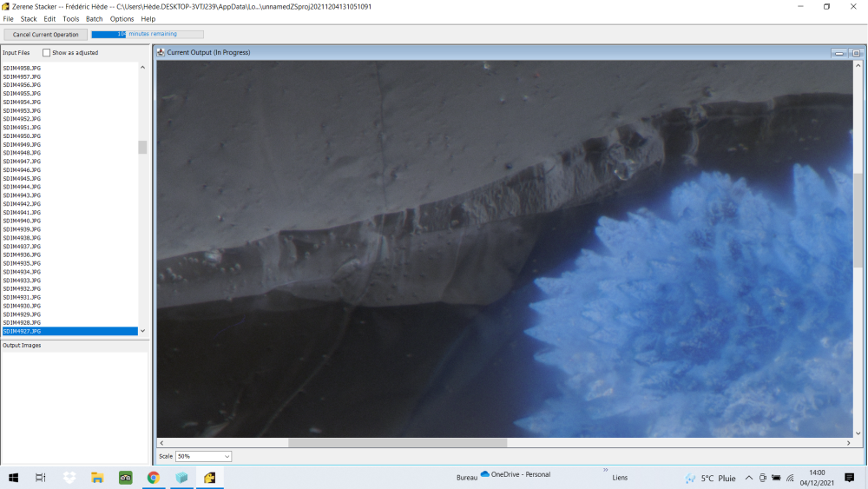Open the Options menu
The image size is (868, 489).
[x=122, y=19]
